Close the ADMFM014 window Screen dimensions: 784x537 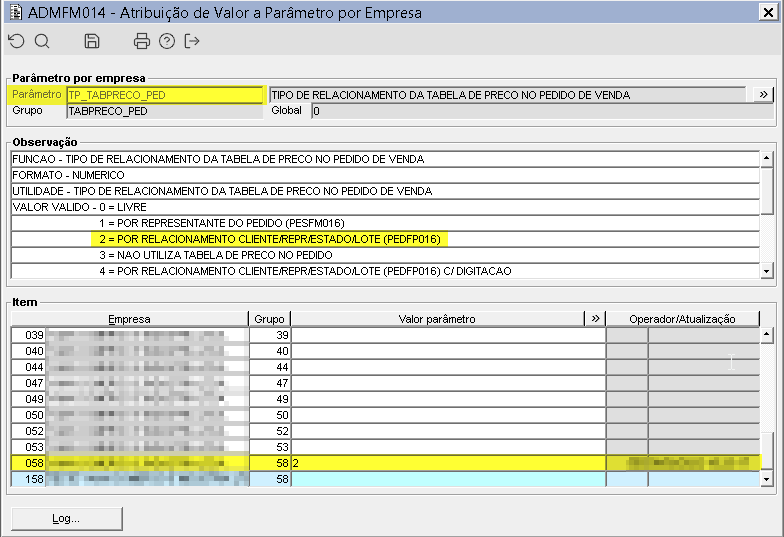point(768,12)
